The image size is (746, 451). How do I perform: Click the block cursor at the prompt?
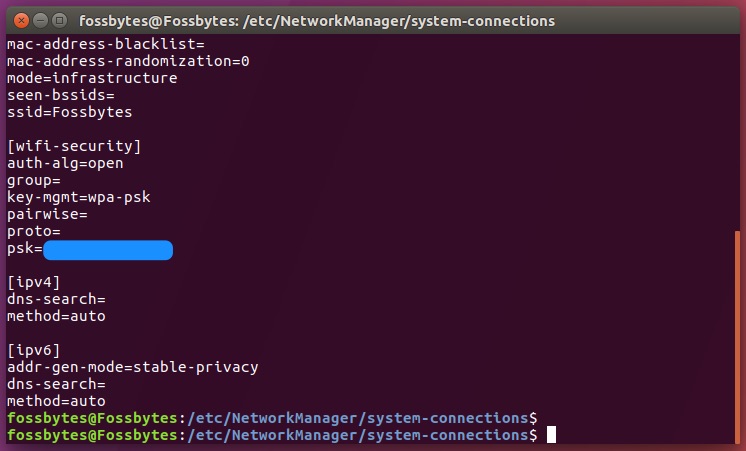point(551,435)
